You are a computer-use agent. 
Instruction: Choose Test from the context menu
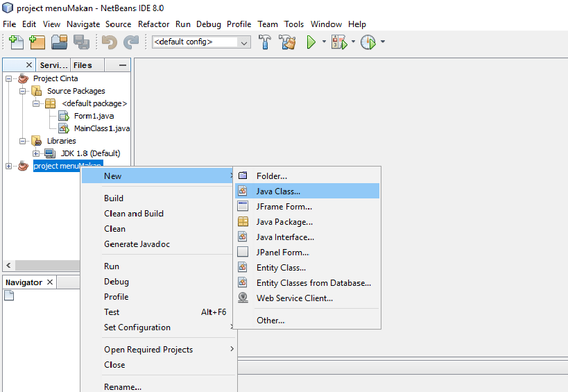159,312
